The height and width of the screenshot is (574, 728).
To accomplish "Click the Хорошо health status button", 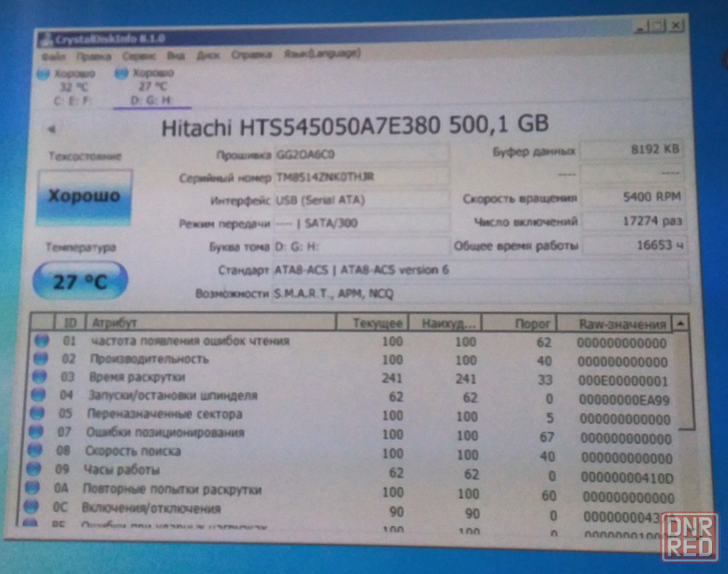I will [85, 196].
